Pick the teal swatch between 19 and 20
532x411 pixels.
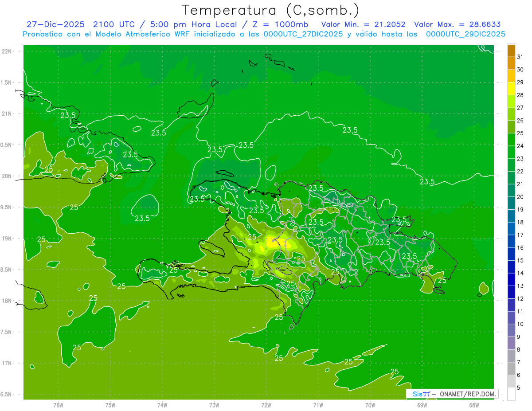pos(511,203)
